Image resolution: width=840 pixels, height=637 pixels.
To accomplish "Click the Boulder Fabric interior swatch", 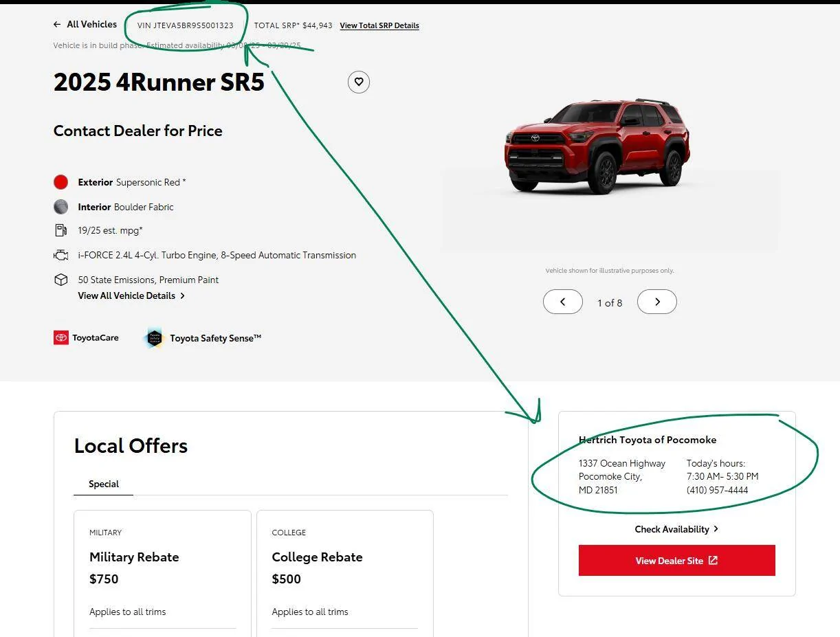I will (x=61, y=207).
